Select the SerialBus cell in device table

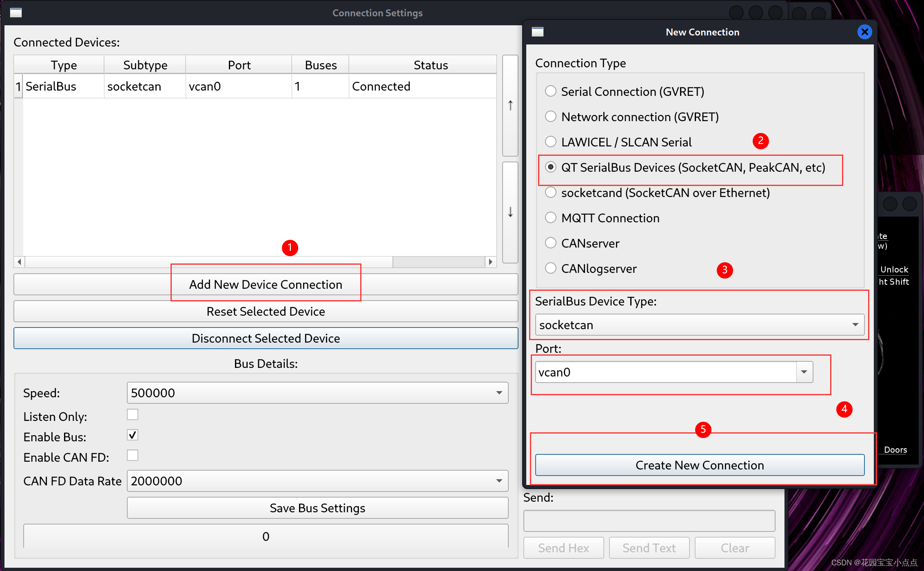64,86
